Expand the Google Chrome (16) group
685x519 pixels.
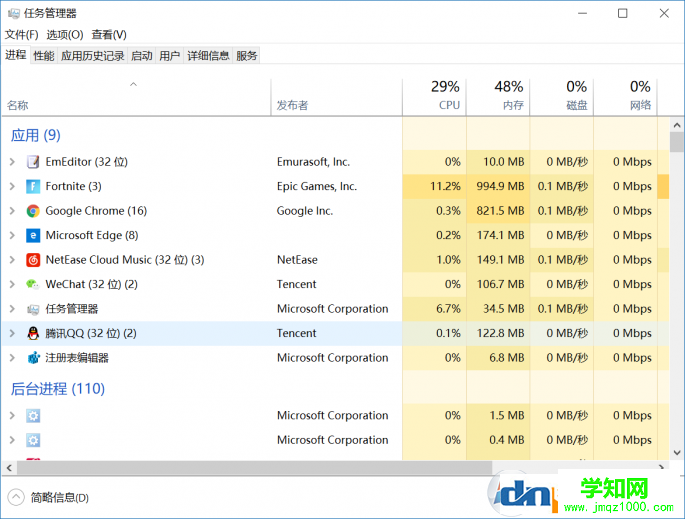click(12, 211)
